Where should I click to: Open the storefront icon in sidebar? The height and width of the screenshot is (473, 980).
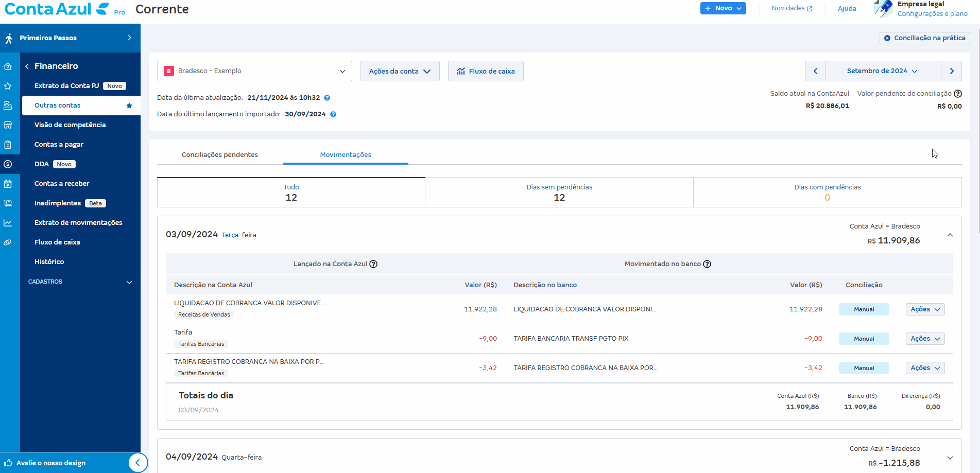[x=8, y=125]
